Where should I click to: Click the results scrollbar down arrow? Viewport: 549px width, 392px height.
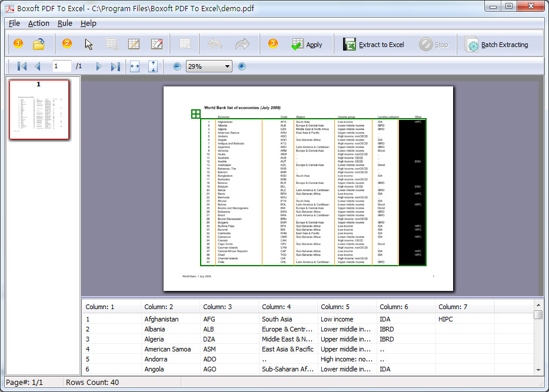(538, 370)
